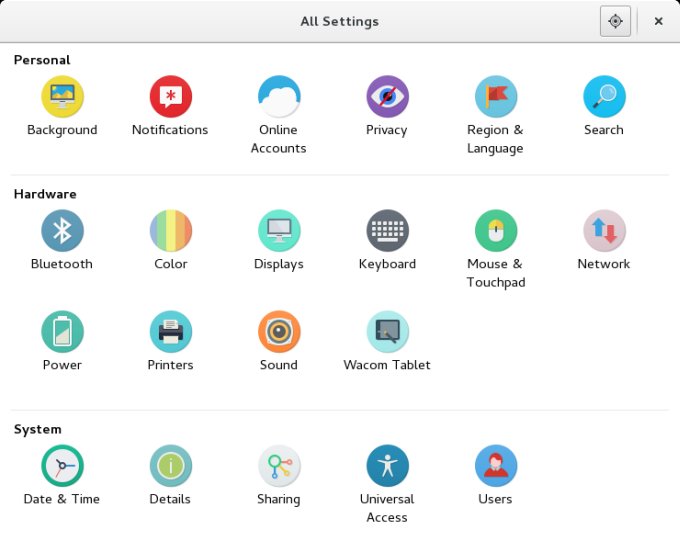Viewport: 680px width, 541px height.
Task: Click the target button in the title bar
Action: [x=615, y=21]
